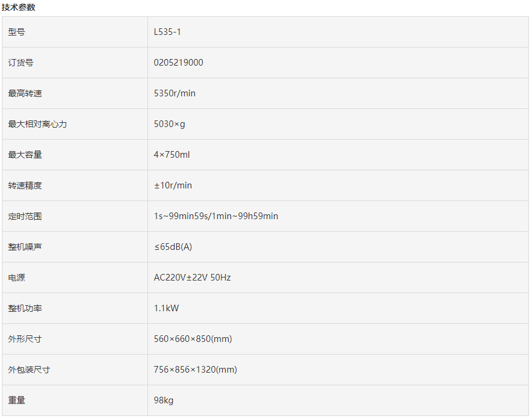Click order number 0205219000
This screenshot has height=419, width=532.
178,63
